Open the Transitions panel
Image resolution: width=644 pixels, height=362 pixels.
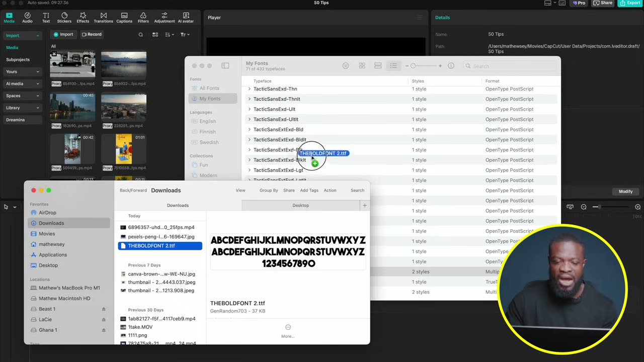[x=103, y=18]
